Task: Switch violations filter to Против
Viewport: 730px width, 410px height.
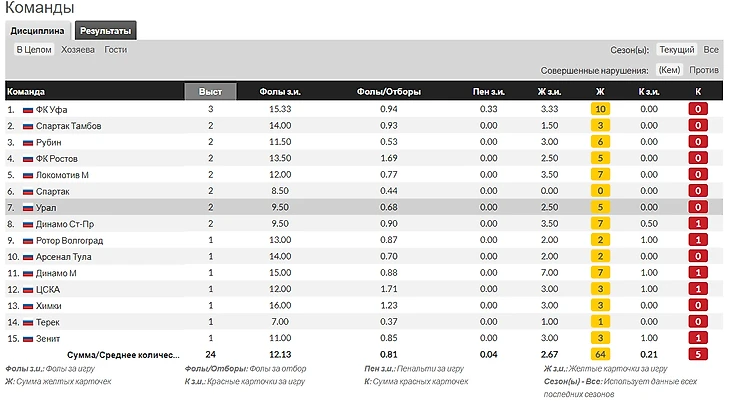Action: coord(704,70)
